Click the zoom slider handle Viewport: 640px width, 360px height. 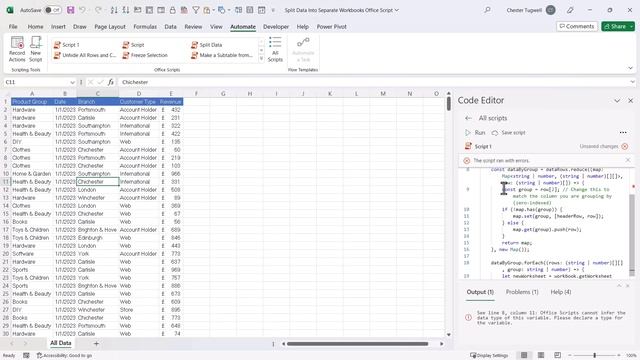[x=595, y=355]
